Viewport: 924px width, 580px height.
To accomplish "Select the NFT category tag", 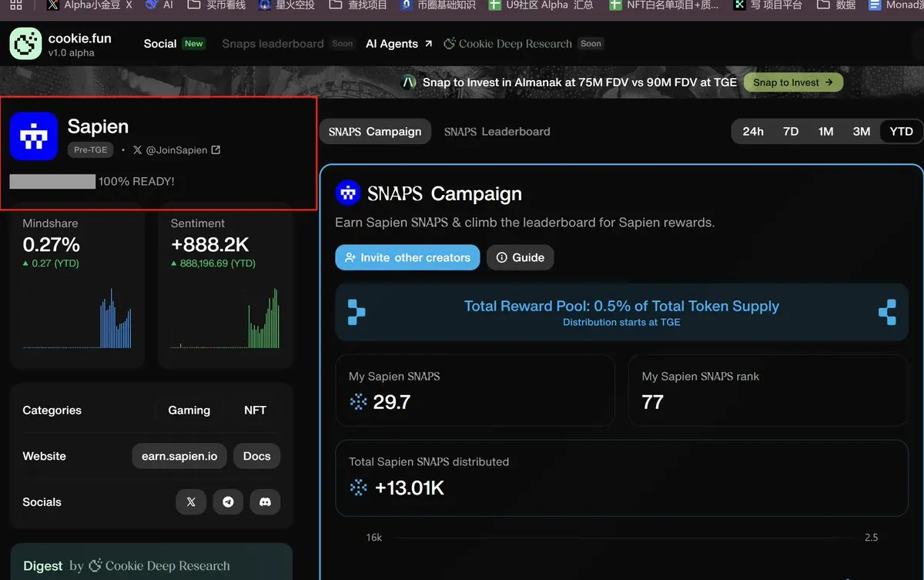I will tap(255, 411).
